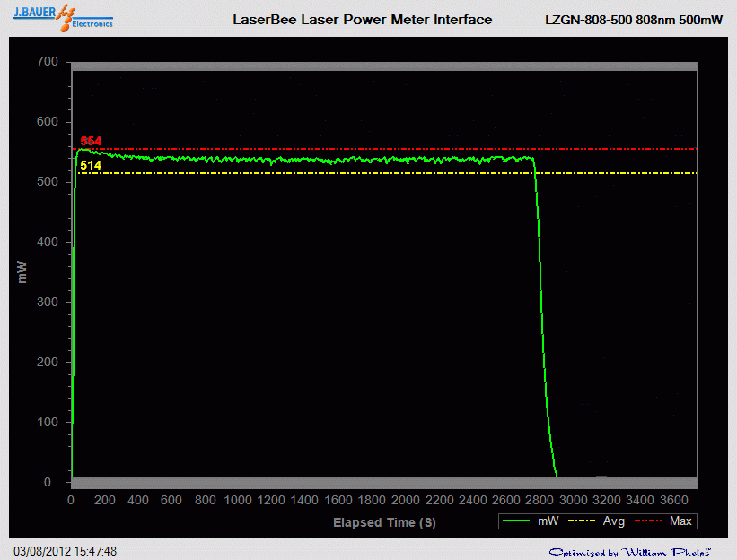Click the 03/08/2012 15:47:48 timestamp
The width and height of the screenshot is (737, 560).
tap(65, 551)
